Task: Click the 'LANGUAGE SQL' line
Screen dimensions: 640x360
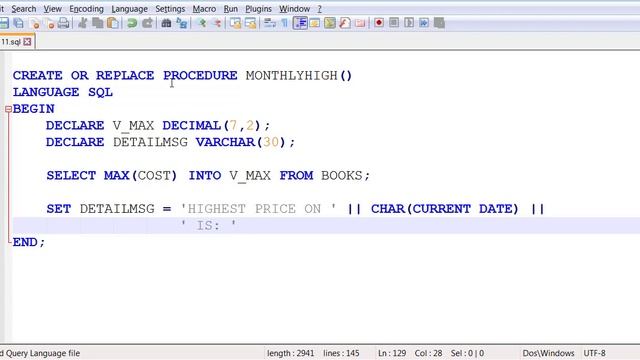Action: (x=62, y=92)
